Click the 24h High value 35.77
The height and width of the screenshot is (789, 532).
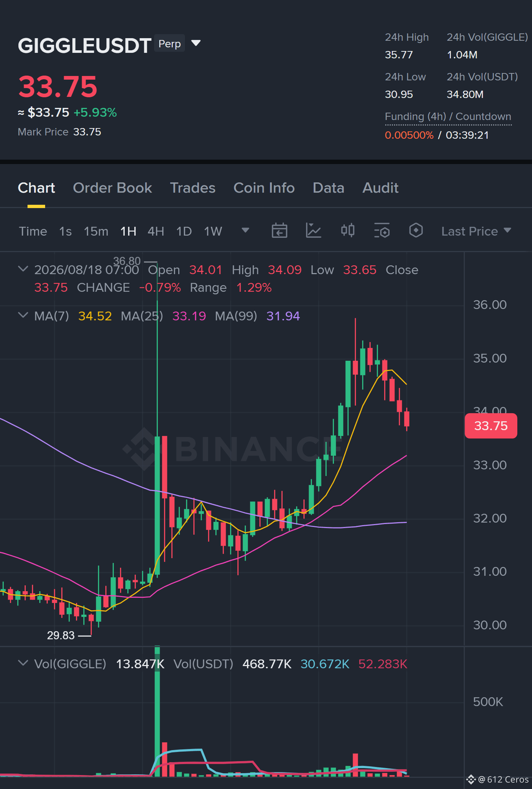[x=399, y=55]
